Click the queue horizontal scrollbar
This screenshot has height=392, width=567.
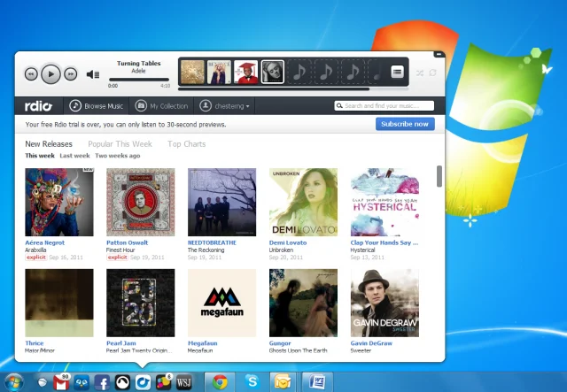tap(274, 88)
